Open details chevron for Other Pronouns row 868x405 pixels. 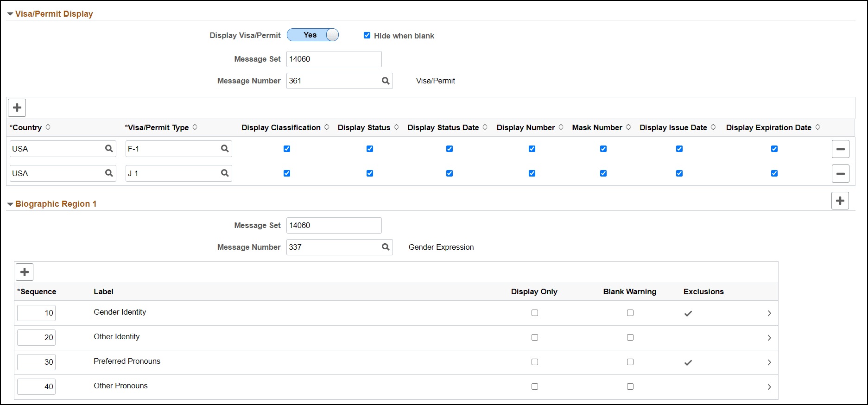769,387
